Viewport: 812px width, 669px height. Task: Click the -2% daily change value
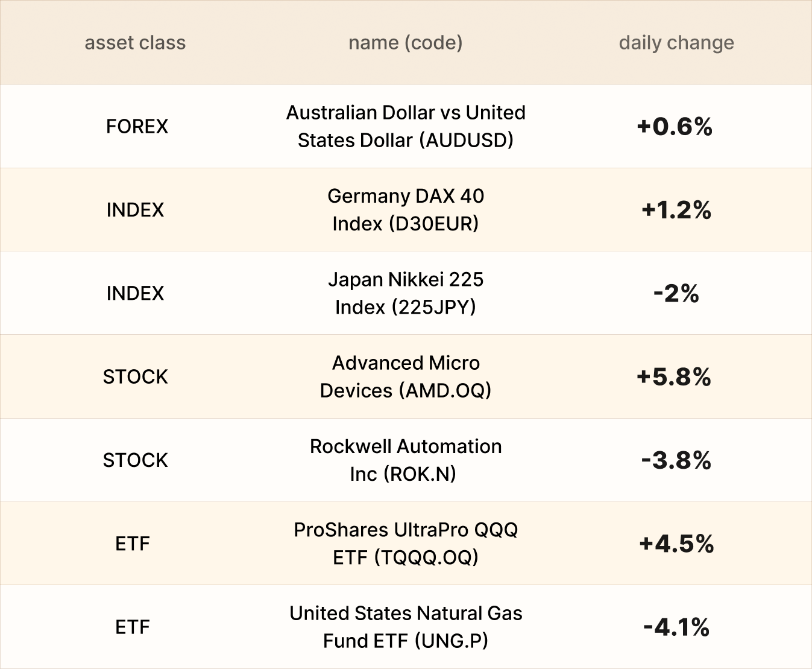[676, 294]
